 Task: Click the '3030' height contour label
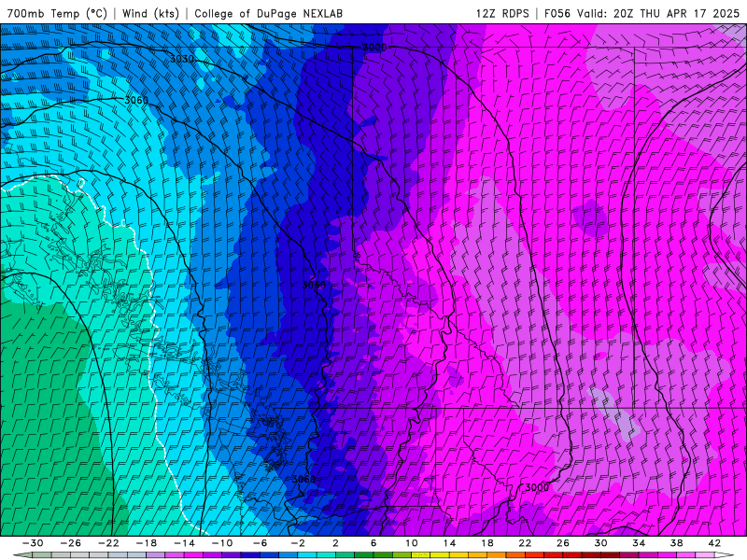pyautogui.click(x=182, y=59)
